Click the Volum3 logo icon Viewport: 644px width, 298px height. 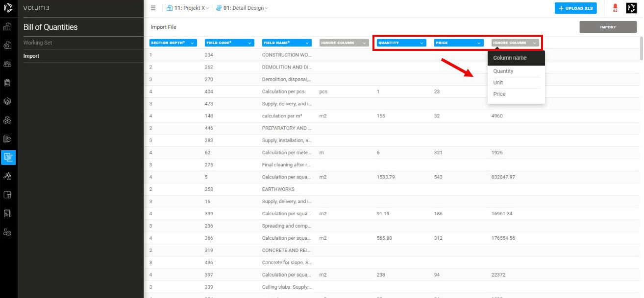point(8,8)
